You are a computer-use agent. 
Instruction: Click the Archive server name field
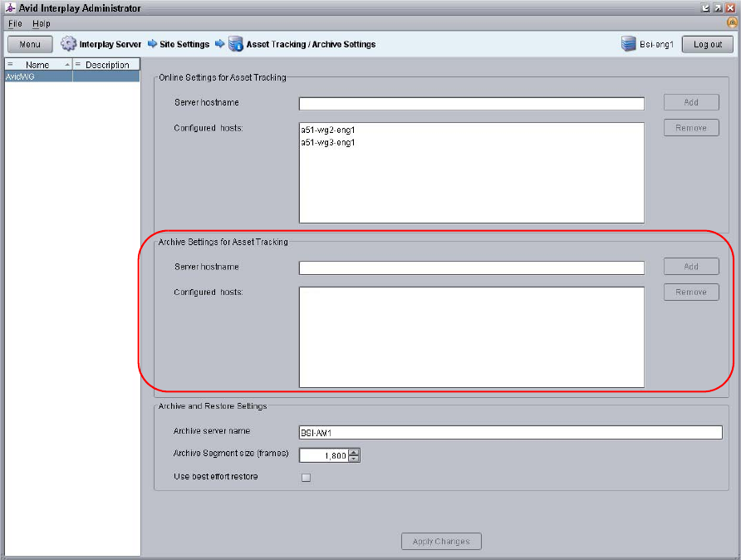(x=511, y=432)
